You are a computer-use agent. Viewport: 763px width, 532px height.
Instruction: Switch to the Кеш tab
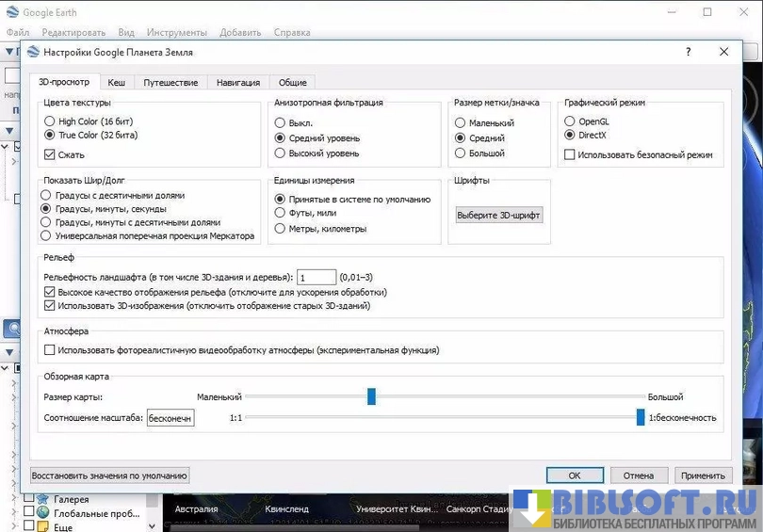point(116,83)
